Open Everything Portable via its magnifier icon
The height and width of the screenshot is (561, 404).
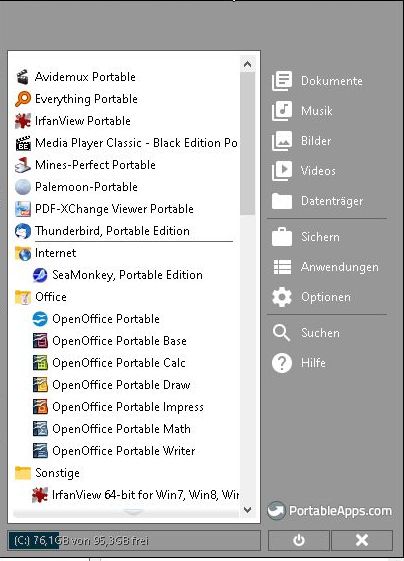(23, 99)
